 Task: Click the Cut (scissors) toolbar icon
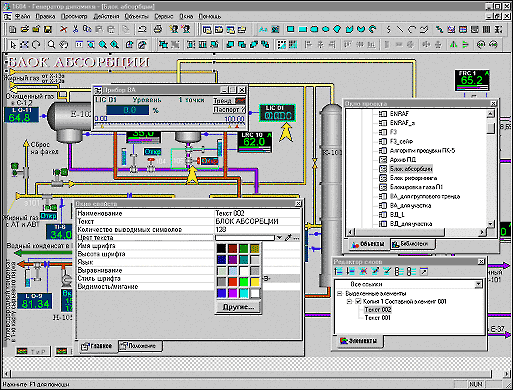(76, 29)
